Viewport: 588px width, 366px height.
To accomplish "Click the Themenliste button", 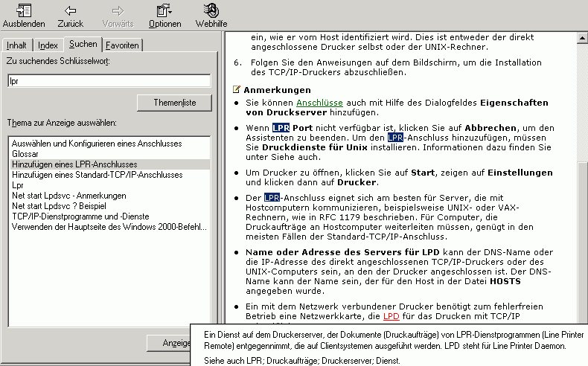I will pyautogui.click(x=174, y=103).
